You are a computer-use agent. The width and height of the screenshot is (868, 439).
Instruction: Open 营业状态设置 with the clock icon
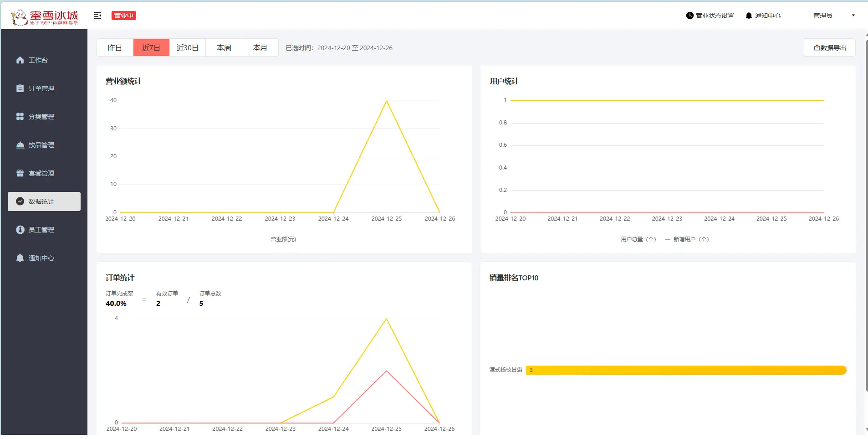pyautogui.click(x=689, y=15)
